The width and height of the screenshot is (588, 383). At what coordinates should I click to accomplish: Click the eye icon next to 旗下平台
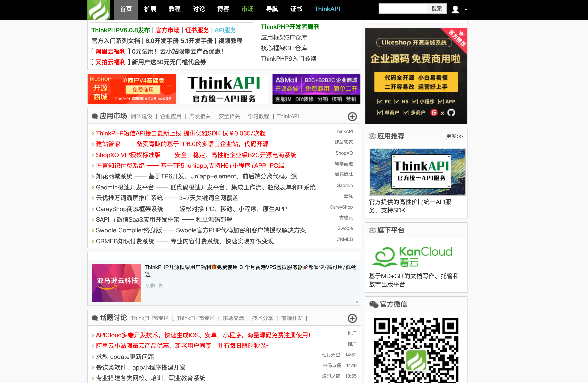[372, 230]
